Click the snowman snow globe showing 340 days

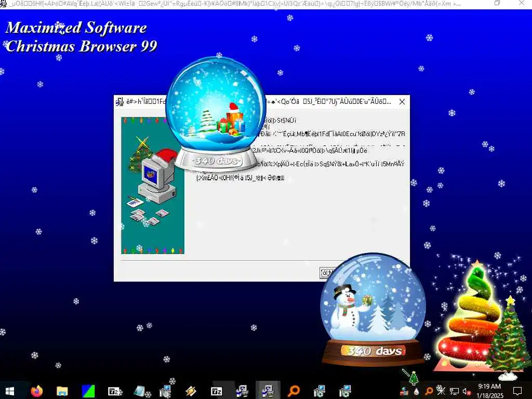pyautogui.click(x=373, y=310)
